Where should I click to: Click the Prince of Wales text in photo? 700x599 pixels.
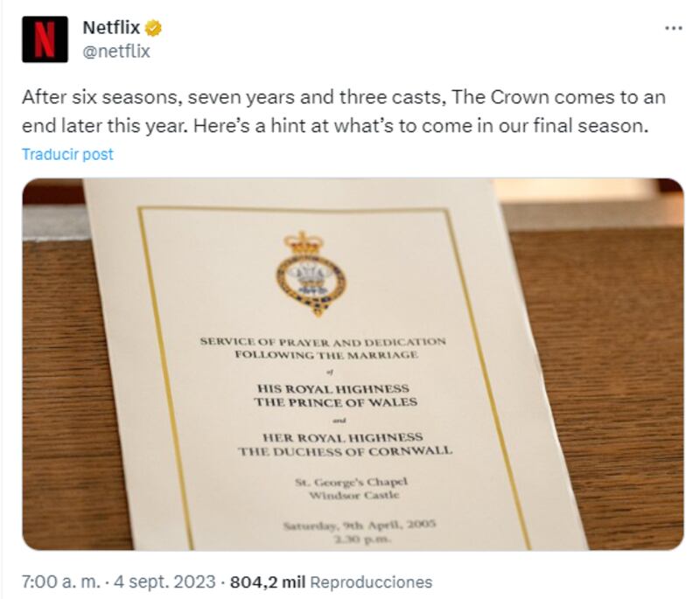[336, 402]
